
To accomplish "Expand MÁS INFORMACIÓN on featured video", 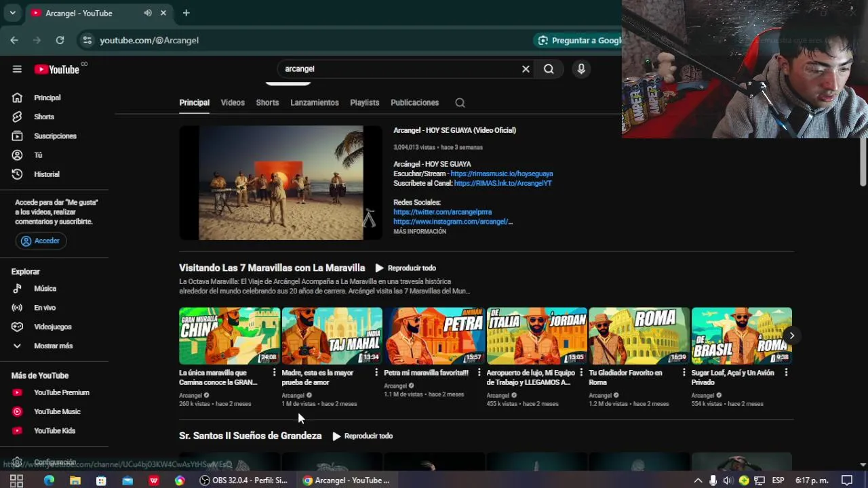I will (420, 232).
